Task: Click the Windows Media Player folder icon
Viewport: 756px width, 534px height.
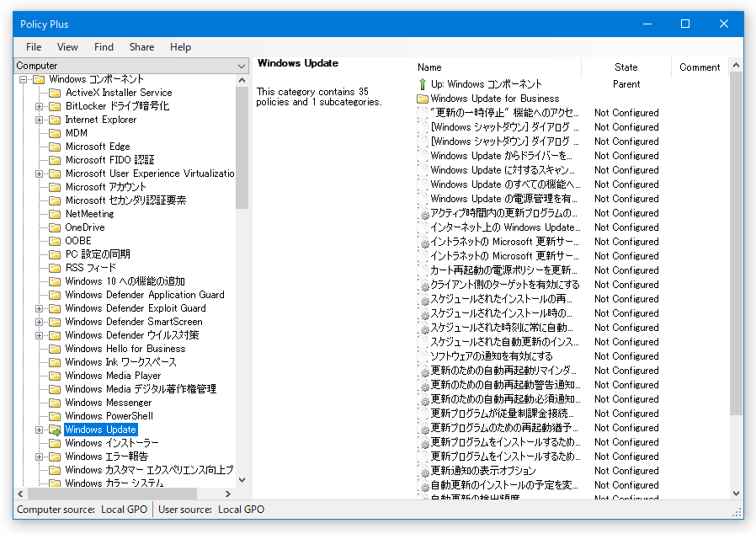Action: tap(55, 376)
